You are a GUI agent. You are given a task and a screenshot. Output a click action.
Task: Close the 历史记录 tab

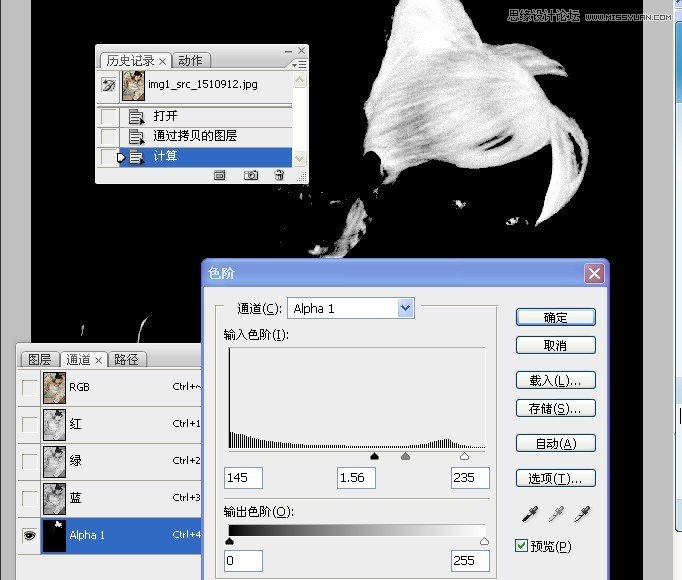[x=162, y=61]
